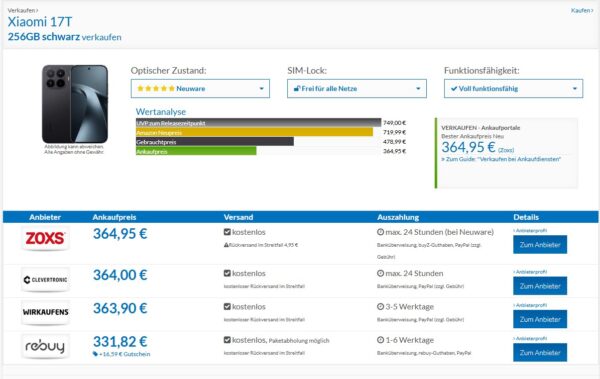The image size is (600, 379).
Task: Open Anbieterprofil link in Clevertronic row
Action: [x=530, y=272]
